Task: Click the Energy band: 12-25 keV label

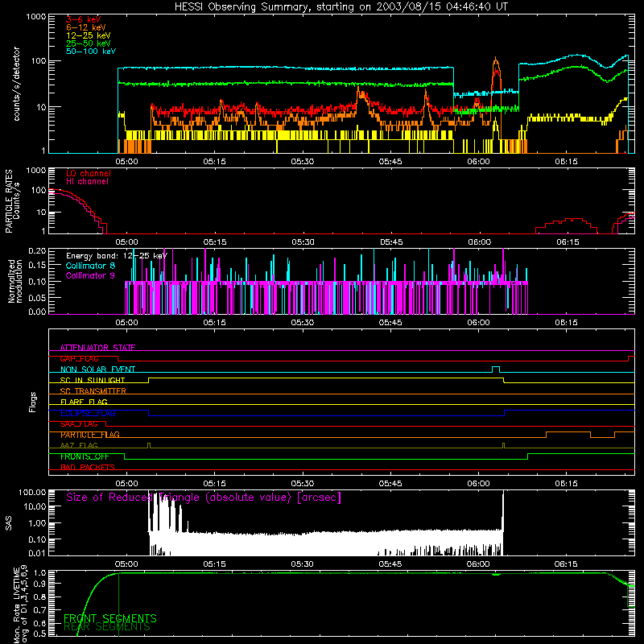Action: pos(117,256)
